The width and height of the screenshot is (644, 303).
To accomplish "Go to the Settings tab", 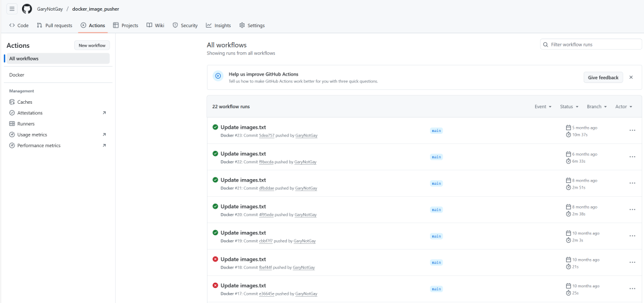I will pyautogui.click(x=252, y=26).
